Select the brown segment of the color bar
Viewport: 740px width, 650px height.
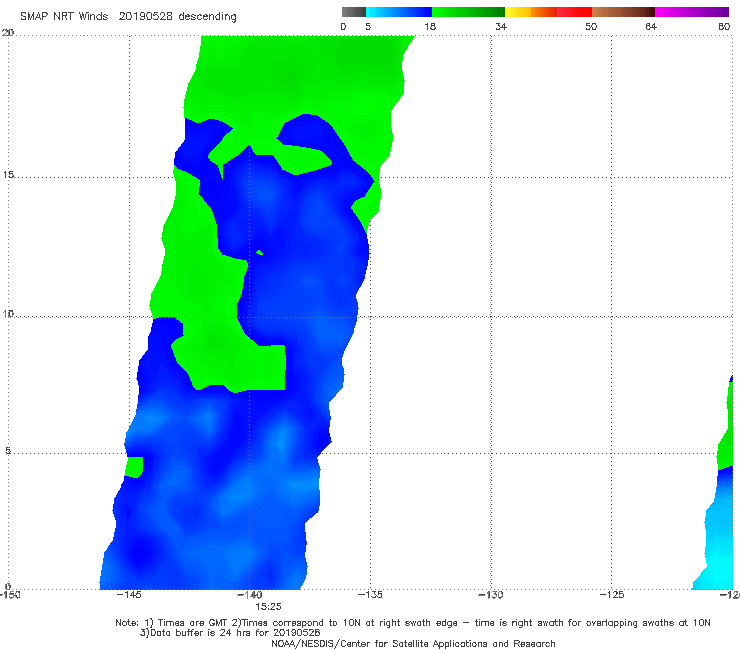623,12
